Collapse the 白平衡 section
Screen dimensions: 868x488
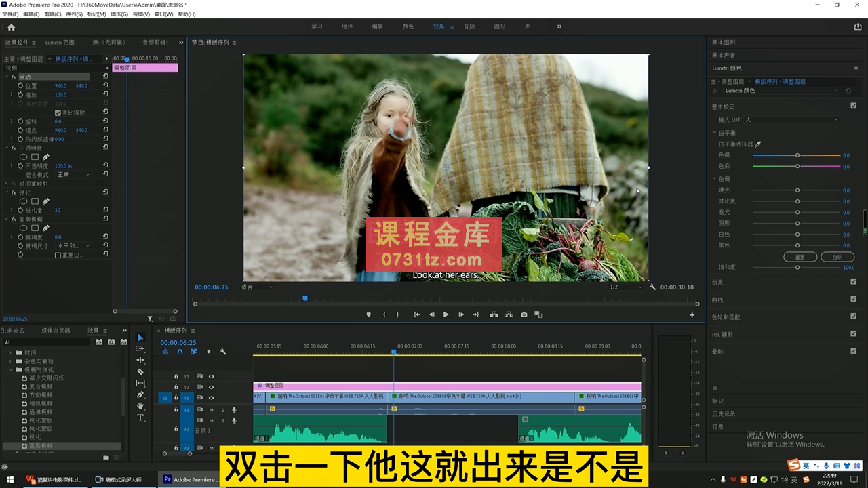[x=715, y=133]
